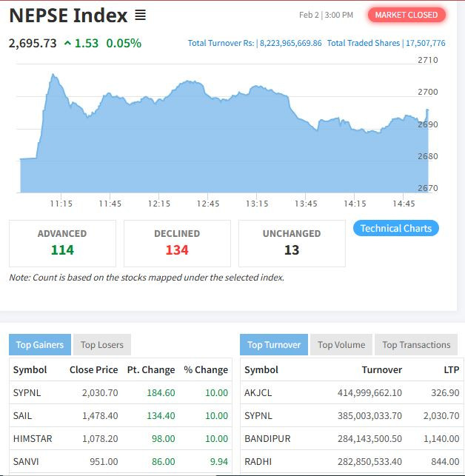Screen dimensions: 465x476
Task: Click the green up-arrow change indicator
Action: pyautogui.click(x=68, y=43)
